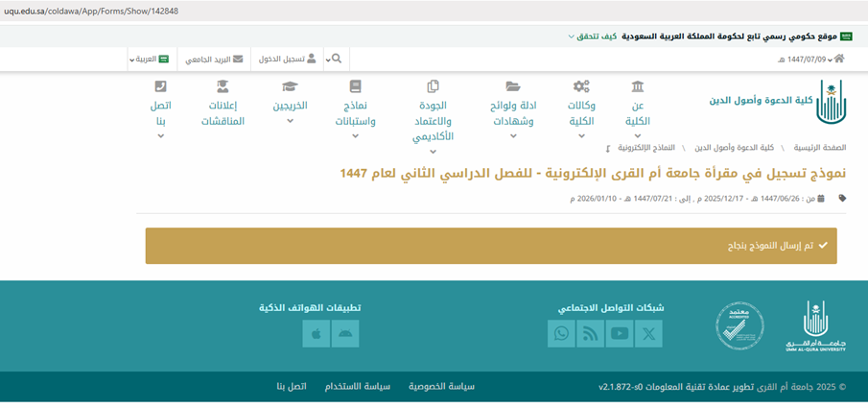Open the سياسة الاستخدام footer link
Viewport: 868px width, 408px height.
pyautogui.click(x=357, y=386)
